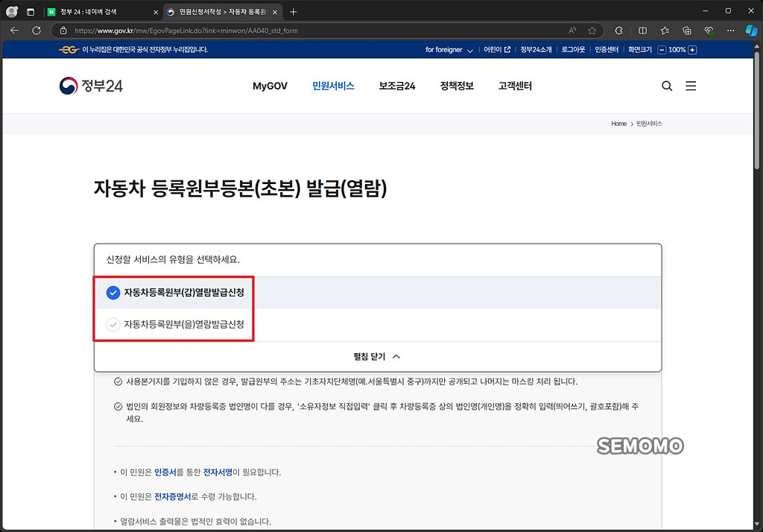The image size is (763, 532).
Task: Click 전자증명서 highlighted text
Action: pos(172,496)
